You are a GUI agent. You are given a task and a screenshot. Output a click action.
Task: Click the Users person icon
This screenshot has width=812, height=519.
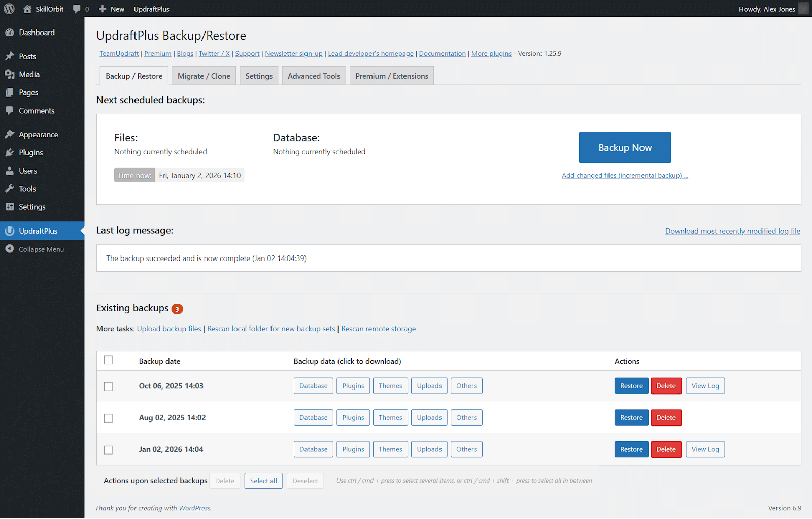[x=10, y=171]
